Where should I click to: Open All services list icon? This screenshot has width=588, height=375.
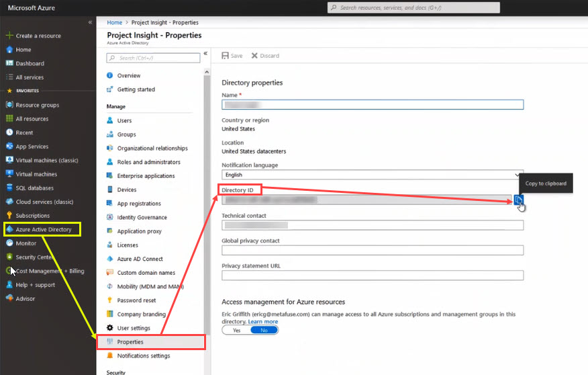click(9, 77)
